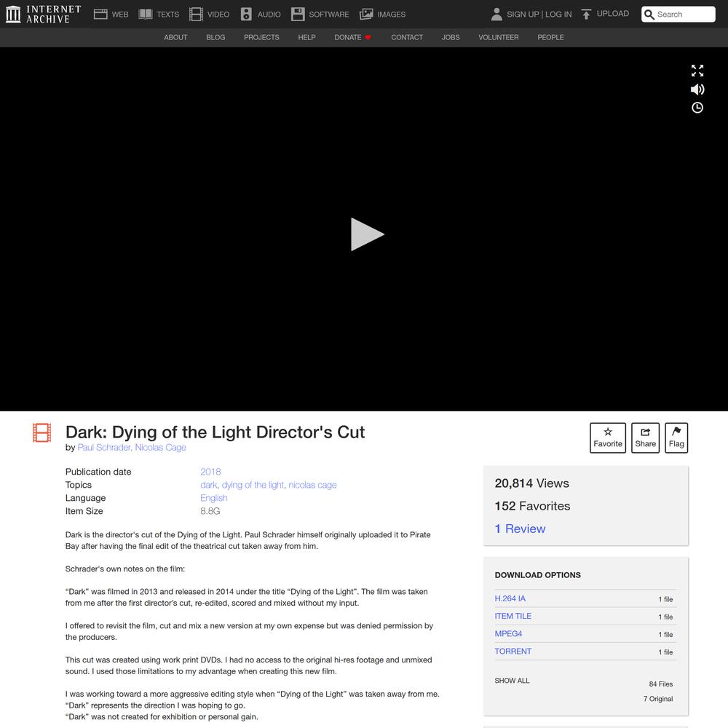Viewport: 728px width, 728px height.
Task: Open the Software floppy disk icon
Action: point(298,15)
